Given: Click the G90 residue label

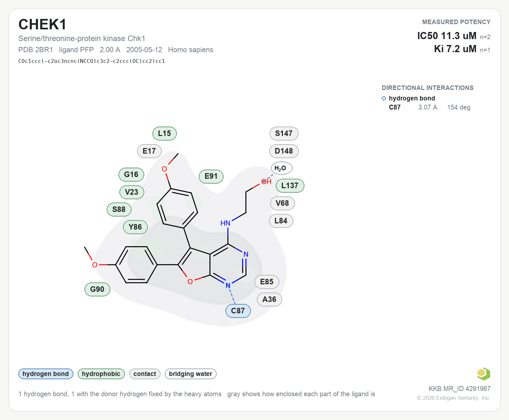Looking at the screenshot, I should pyautogui.click(x=97, y=289).
